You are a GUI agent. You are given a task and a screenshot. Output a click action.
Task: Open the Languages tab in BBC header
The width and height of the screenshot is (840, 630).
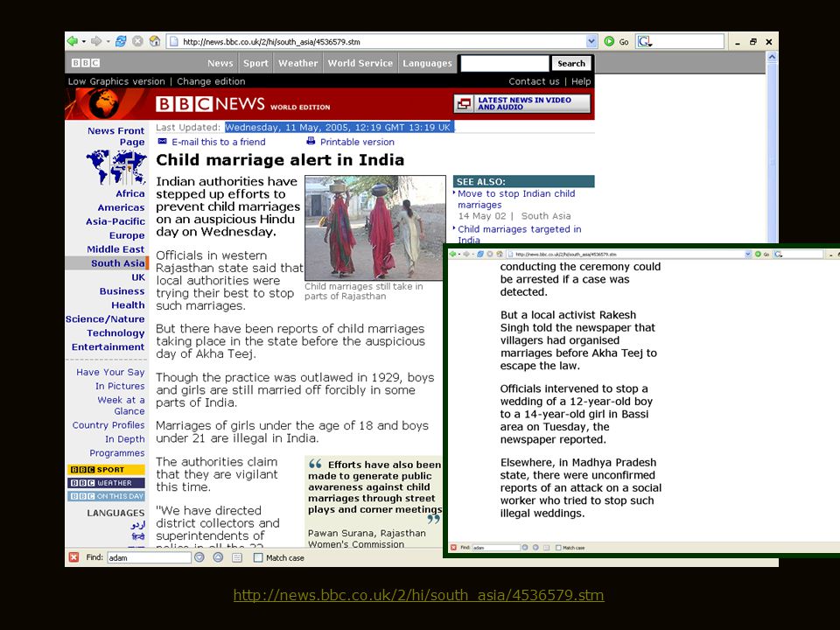(x=427, y=63)
